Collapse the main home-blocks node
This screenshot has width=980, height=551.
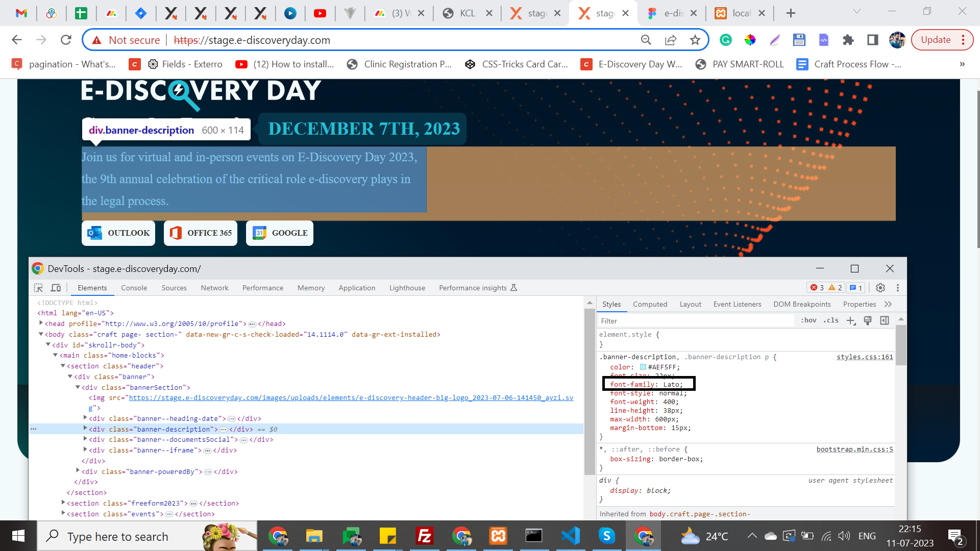[x=55, y=355]
